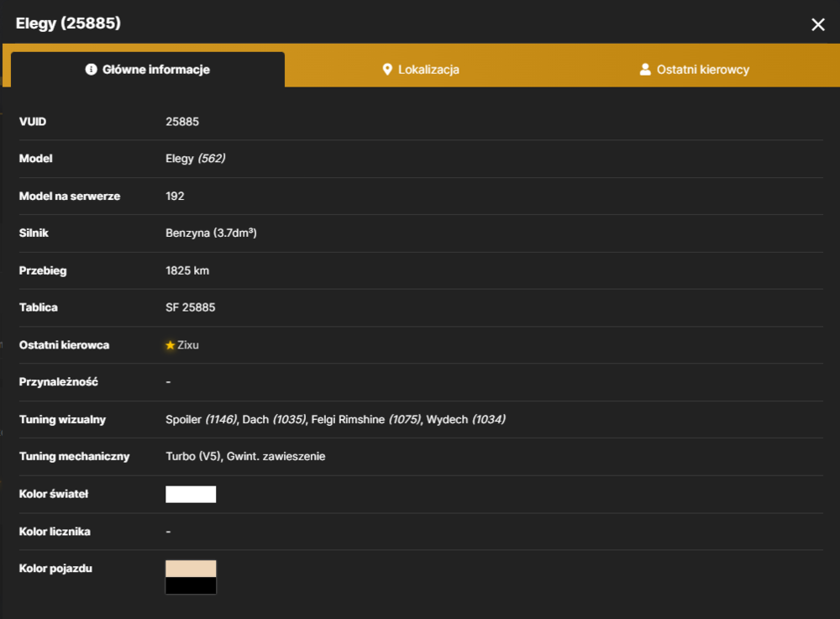Click the map pin icon beside Lokalizacja
840x619 pixels.
click(x=387, y=70)
